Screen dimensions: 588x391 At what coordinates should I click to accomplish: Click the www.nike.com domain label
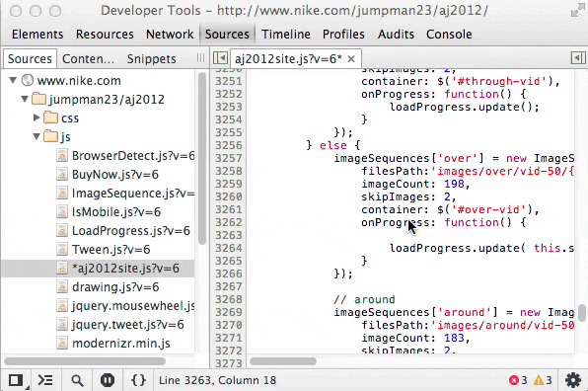[x=79, y=80]
